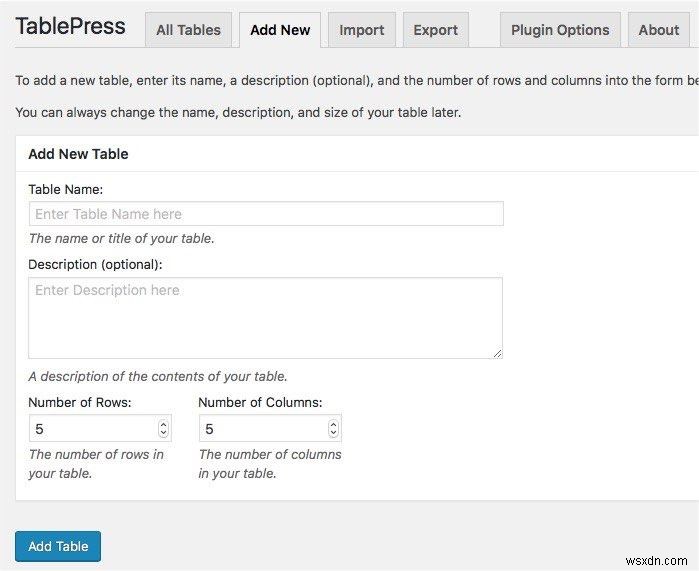Open the About tab
The height and width of the screenshot is (571, 699).
click(658, 30)
